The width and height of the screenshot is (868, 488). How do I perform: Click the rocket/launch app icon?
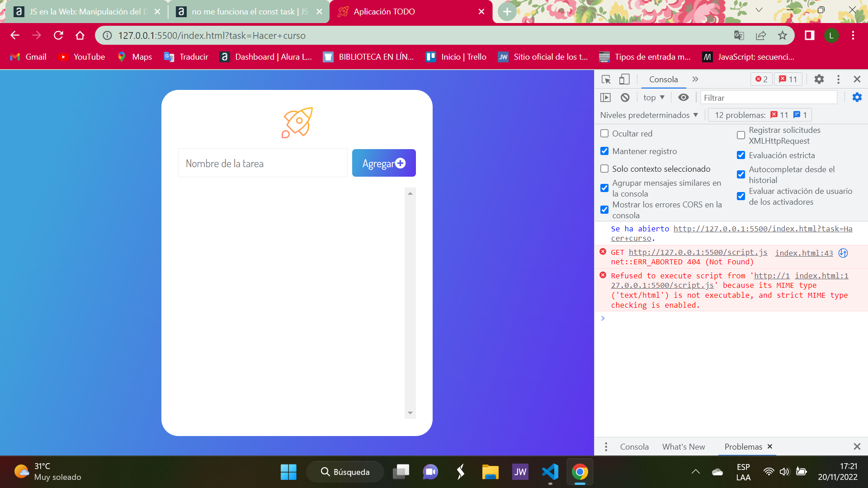pyautogui.click(x=297, y=122)
